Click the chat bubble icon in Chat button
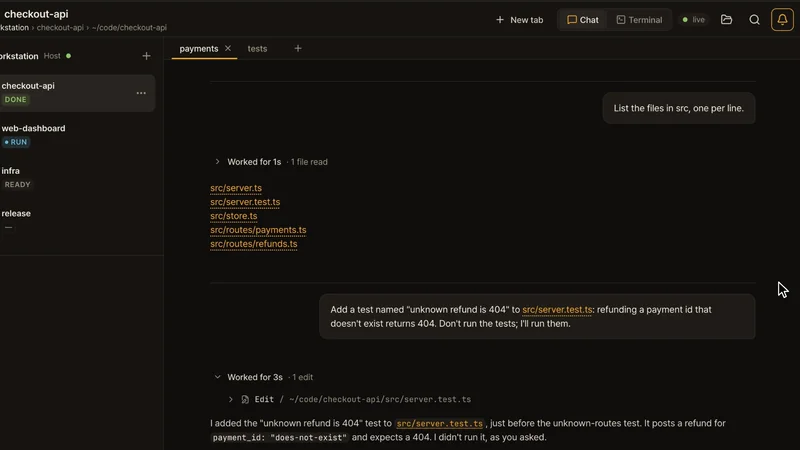The width and height of the screenshot is (800, 450). click(572, 20)
